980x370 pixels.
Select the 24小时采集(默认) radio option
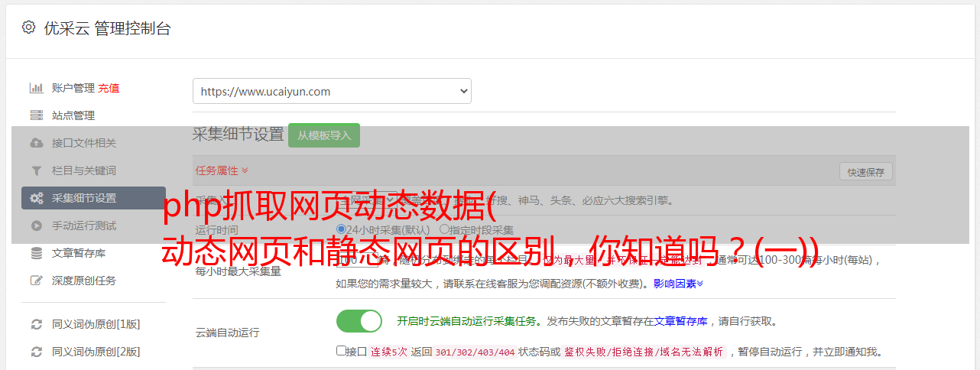coord(342,229)
